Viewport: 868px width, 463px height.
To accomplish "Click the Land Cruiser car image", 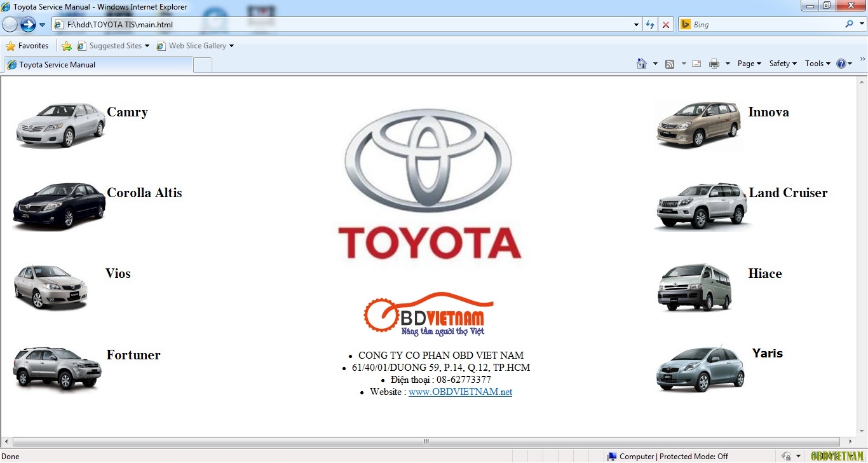I will click(x=702, y=206).
